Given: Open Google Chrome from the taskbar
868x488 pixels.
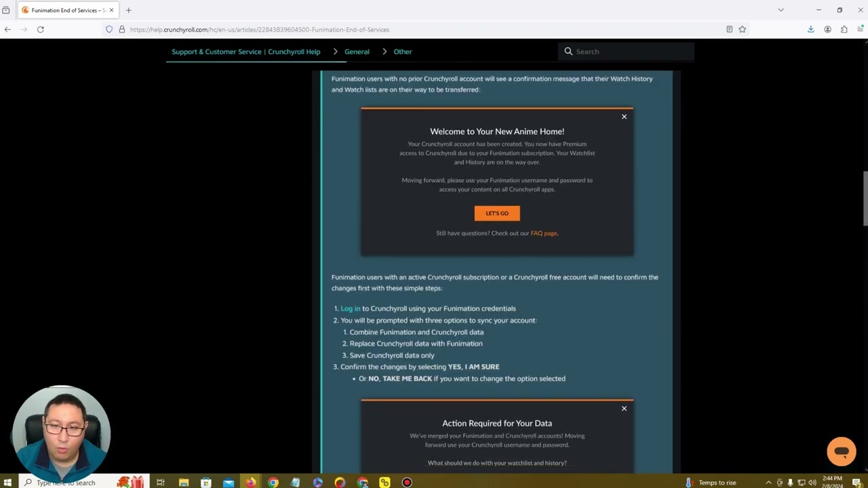Looking at the screenshot, I should [x=273, y=483].
